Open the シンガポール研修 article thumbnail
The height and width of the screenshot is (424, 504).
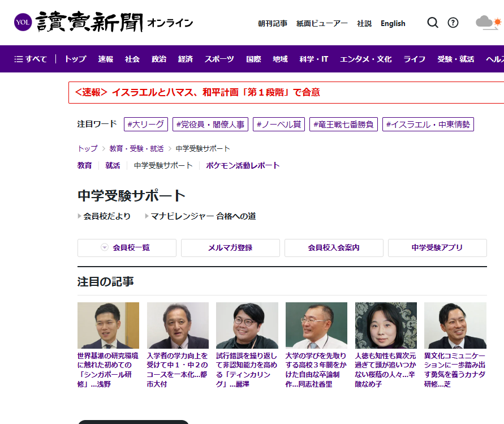[108, 326]
